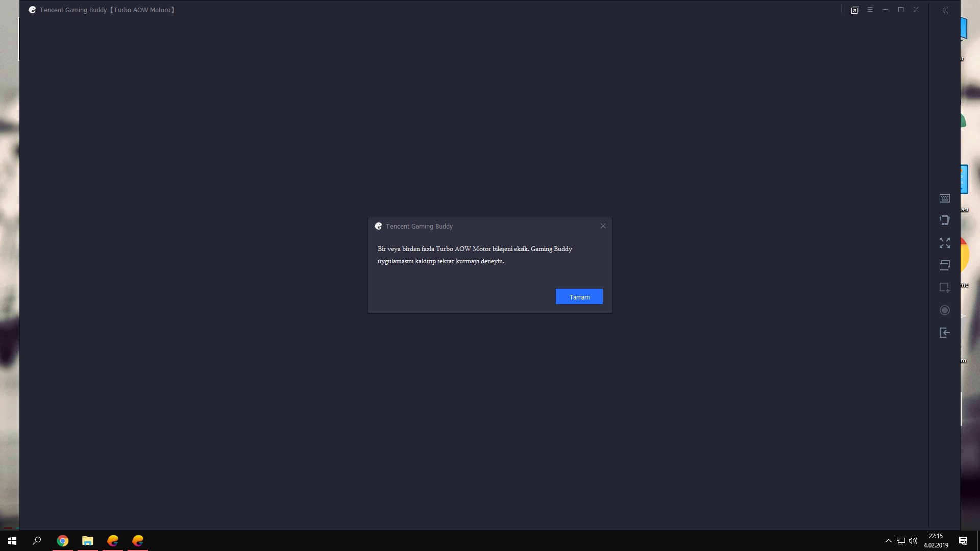980x551 pixels.
Task: Click the error text 'Bir veya birden fazla Turbo AOW Motor'
Action: (434, 249)
